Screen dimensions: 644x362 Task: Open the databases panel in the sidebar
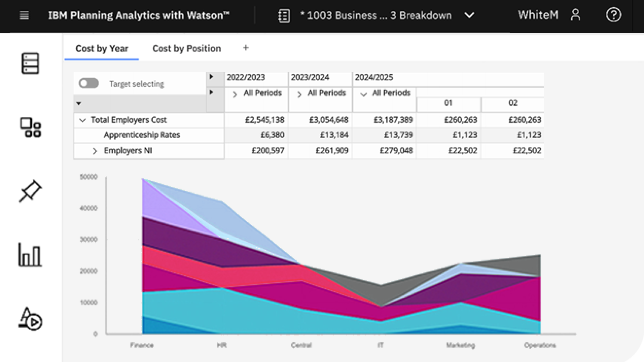[x=30, y=63]
